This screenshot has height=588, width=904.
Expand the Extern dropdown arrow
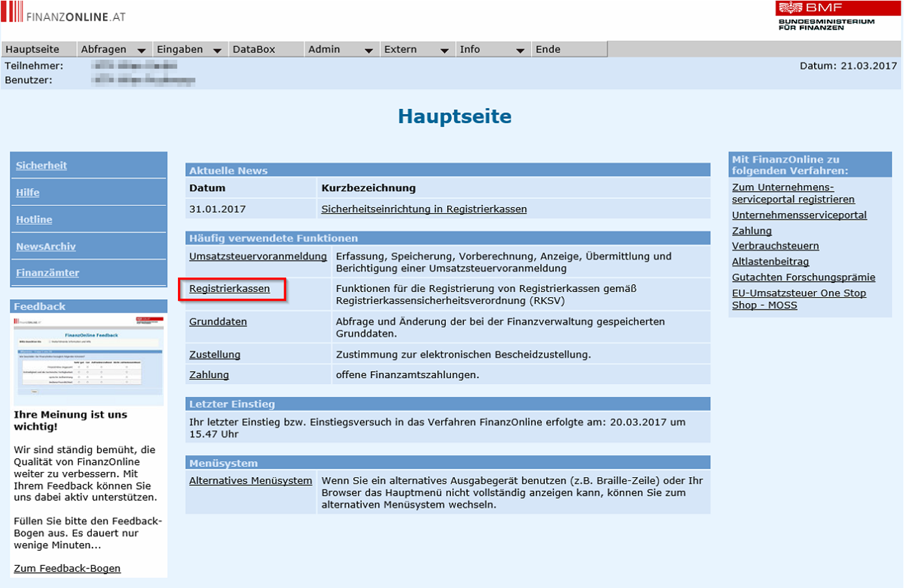(x=445, y=50)
